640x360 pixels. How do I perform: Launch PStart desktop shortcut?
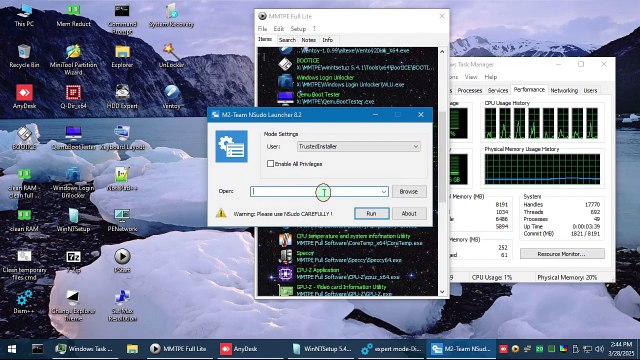coord(122,261)
